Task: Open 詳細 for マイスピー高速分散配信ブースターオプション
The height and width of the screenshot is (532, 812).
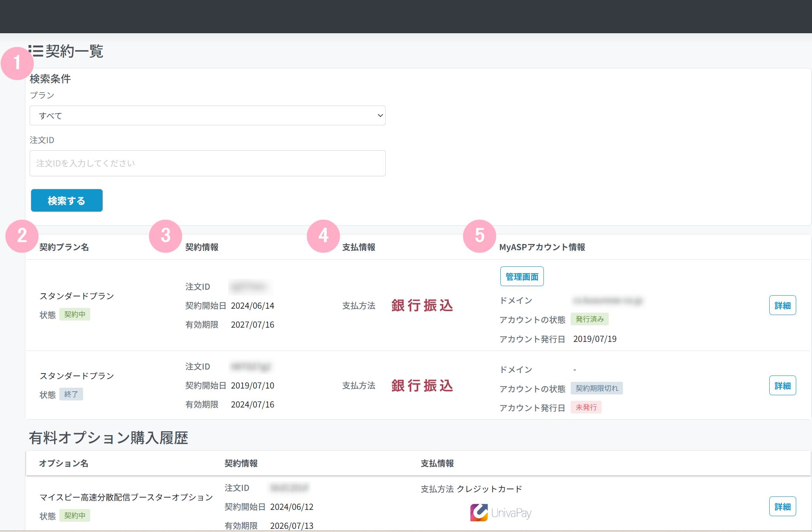Action: [x=782, y=506]
